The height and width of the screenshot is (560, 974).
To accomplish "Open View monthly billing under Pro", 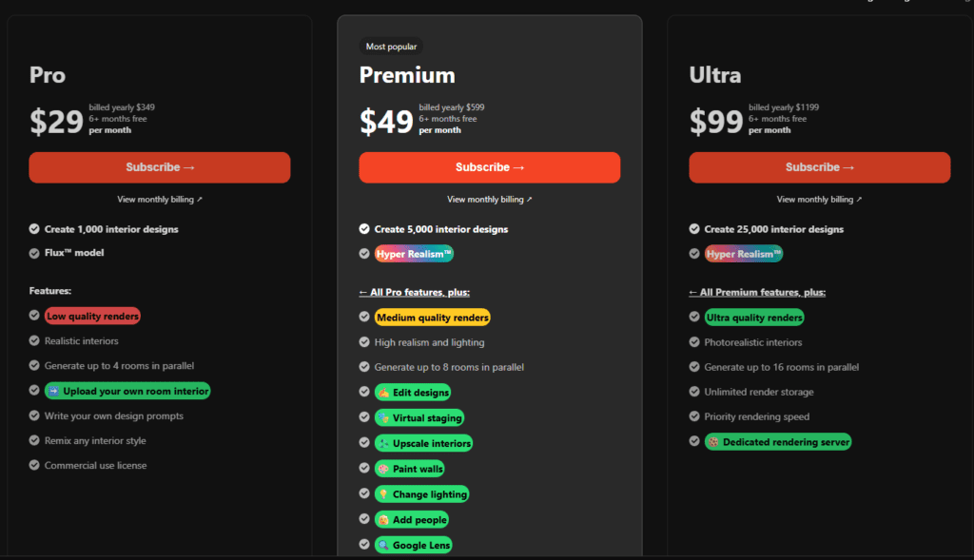I will click(x=159, y=199).
